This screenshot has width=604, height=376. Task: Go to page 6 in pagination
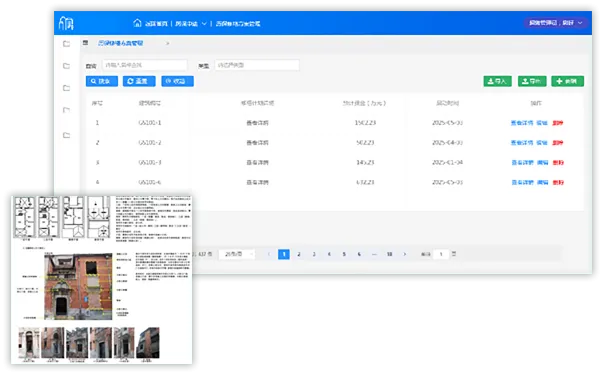point(359,254)
